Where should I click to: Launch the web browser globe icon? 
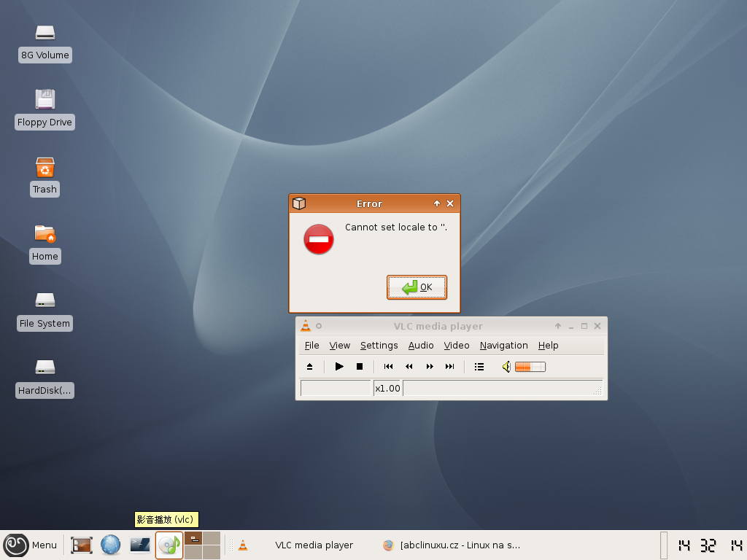[x=111, y=545]
